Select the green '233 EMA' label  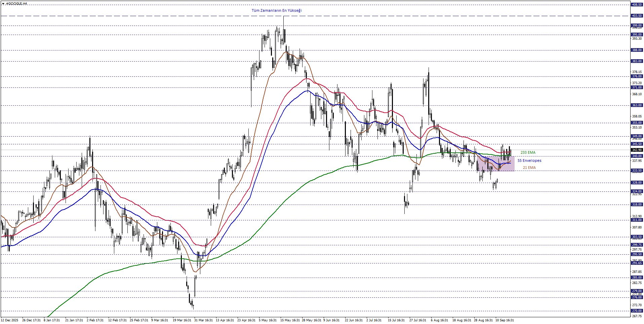528,152
